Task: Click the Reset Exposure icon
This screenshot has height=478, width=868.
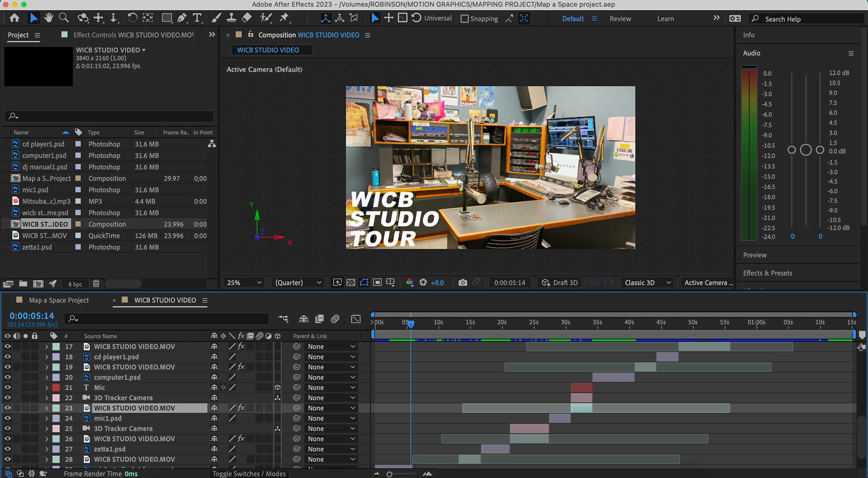Action: 423,283
